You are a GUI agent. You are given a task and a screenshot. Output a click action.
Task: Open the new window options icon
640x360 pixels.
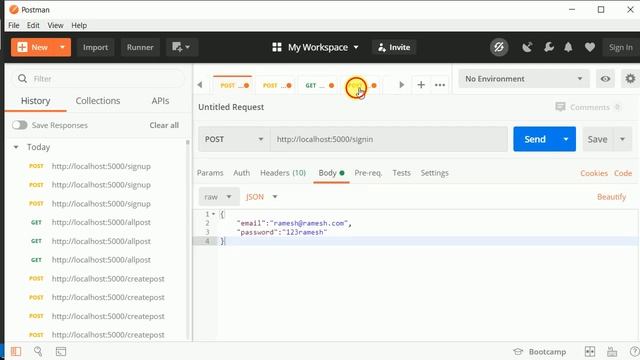point(182,47)
